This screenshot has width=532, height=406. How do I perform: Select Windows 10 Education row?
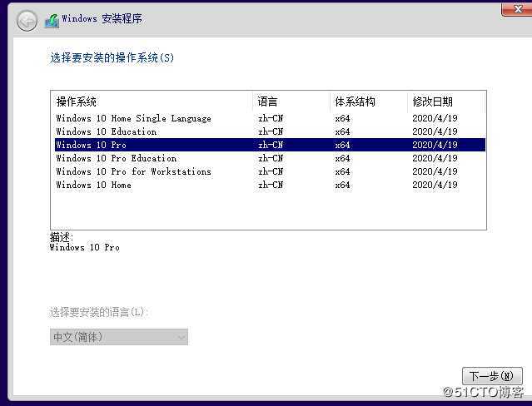(x=270, y=131)
